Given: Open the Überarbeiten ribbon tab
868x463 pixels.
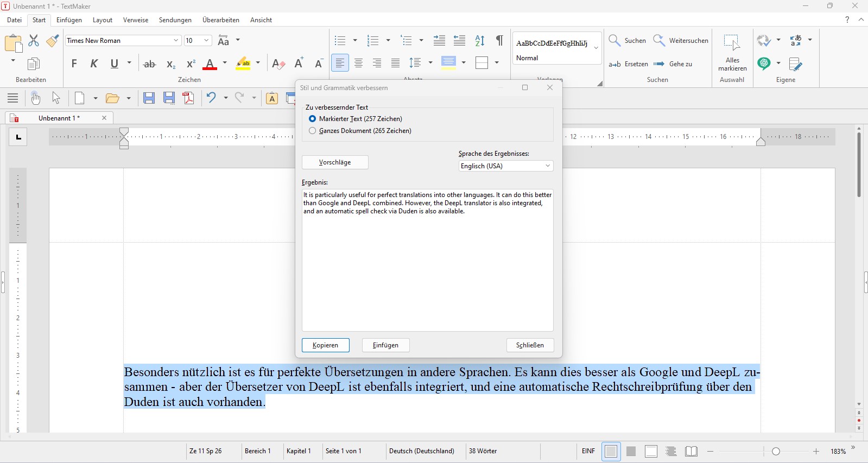Looking at the screenshot, I should click(x=220, y=20).
